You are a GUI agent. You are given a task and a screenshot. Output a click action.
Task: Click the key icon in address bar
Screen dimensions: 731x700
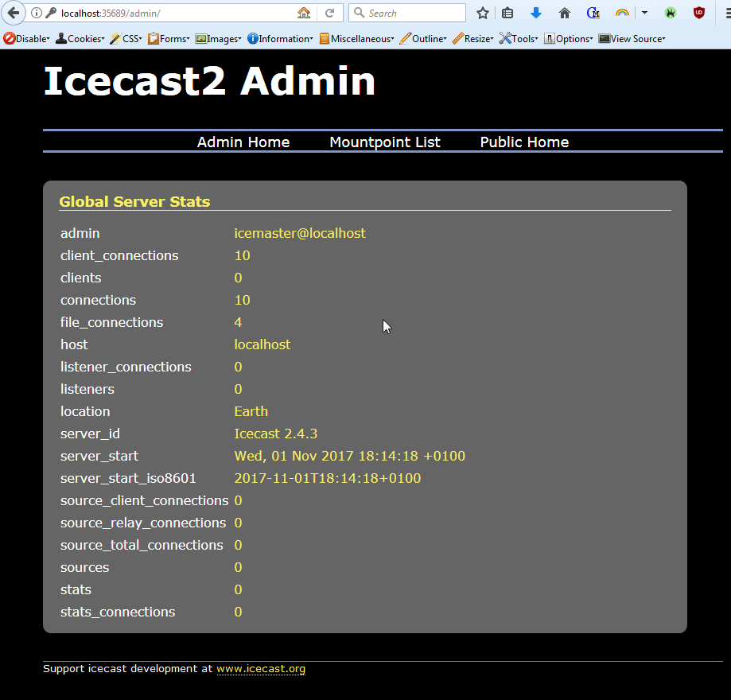[x=51, y=13]
